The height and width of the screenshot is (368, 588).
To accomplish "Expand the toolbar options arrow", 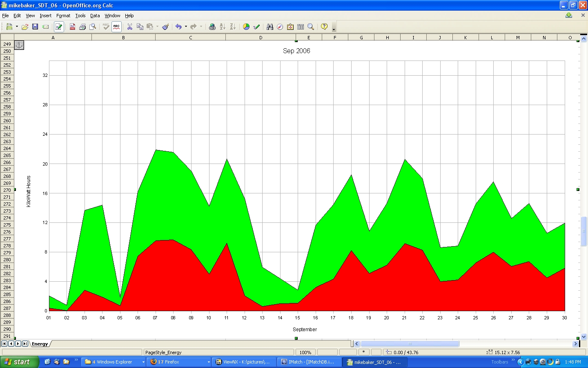I will coord(334,28).
